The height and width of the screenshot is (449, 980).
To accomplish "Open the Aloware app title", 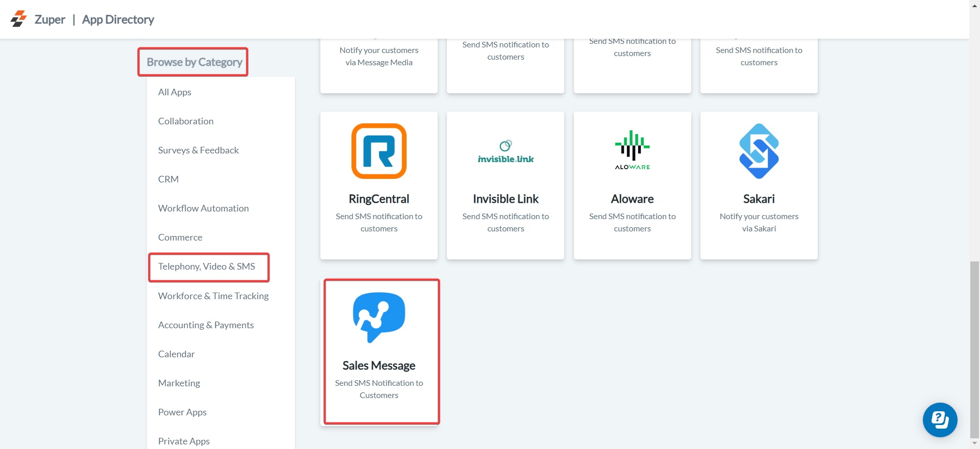I will pyautogui.click(x=633, y=199).
